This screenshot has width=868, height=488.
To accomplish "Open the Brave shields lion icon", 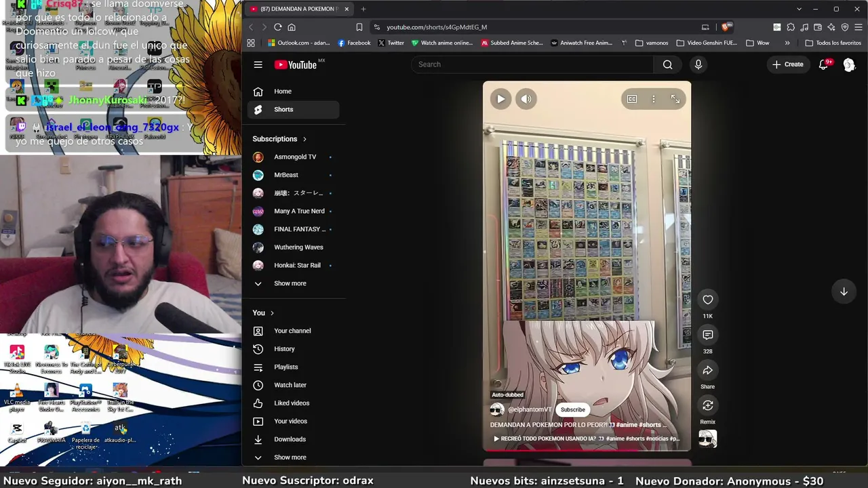I will click(725, 27).
